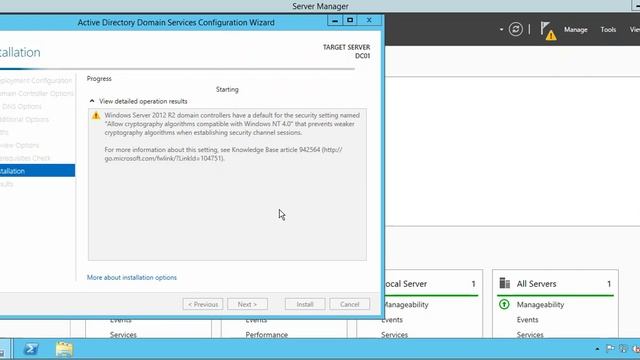The width and height of the screenshot is (640, 360).
Task: Open File Explorer from the taskbar
Action: point(64,349)
